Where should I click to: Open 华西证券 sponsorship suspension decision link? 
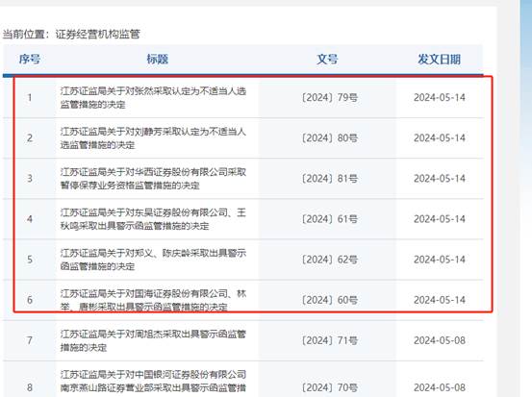(153, 179)
